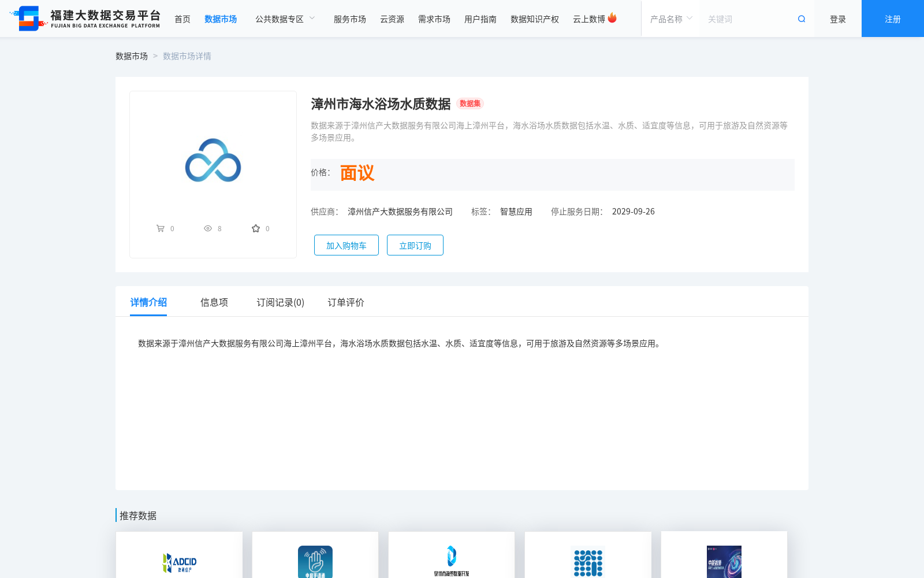The image size is (924, 578).
Task: Open the 云资源 menu item
Action: pos(392,19)
